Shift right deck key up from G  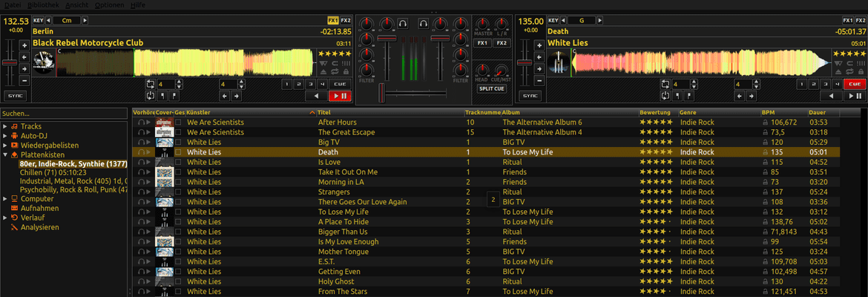[600, 21]
